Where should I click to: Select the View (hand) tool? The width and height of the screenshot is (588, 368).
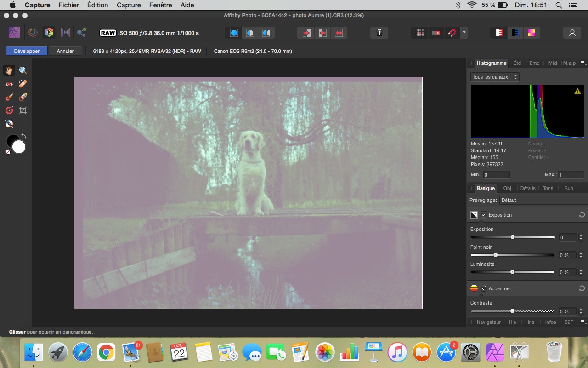pyautogui.click(x=9, y=70)
